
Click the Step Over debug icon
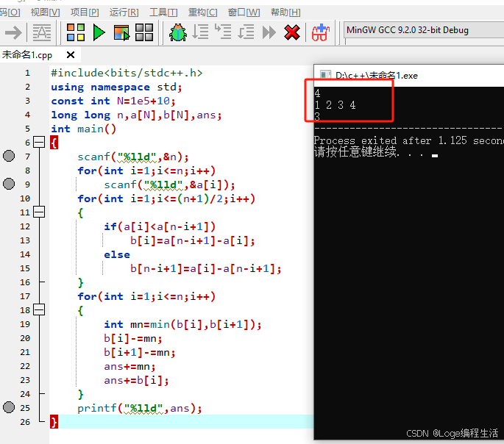[x=200, y=32]
